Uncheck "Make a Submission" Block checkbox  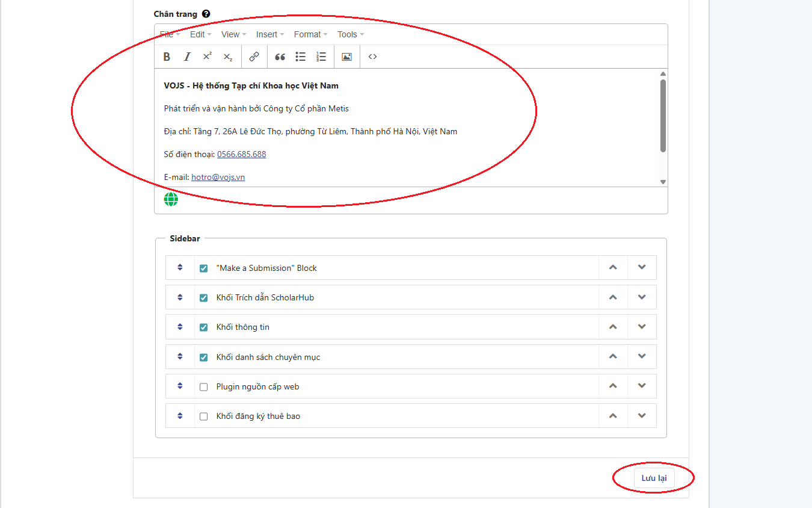click(x=203, y=268)
